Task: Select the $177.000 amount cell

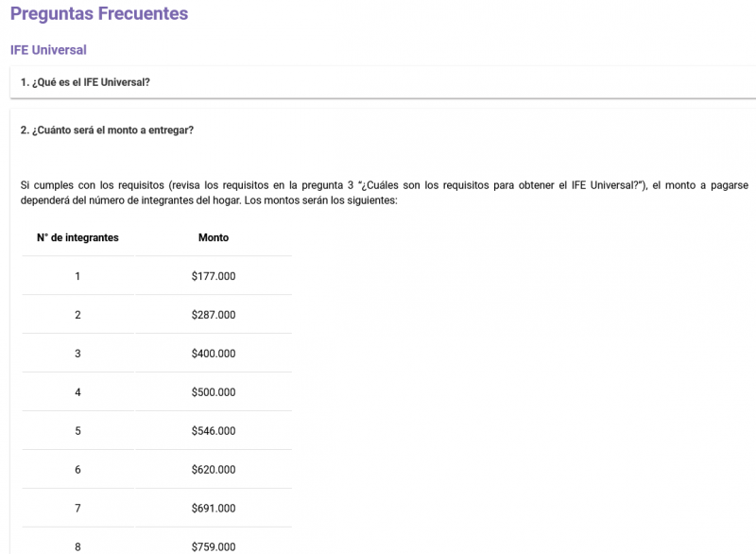Action: 214,276
